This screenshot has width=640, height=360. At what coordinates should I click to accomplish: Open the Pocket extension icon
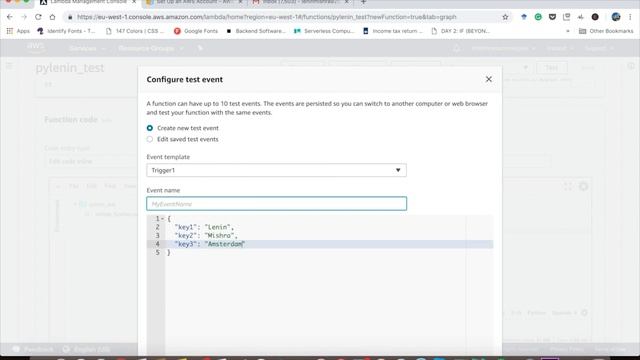552,17
